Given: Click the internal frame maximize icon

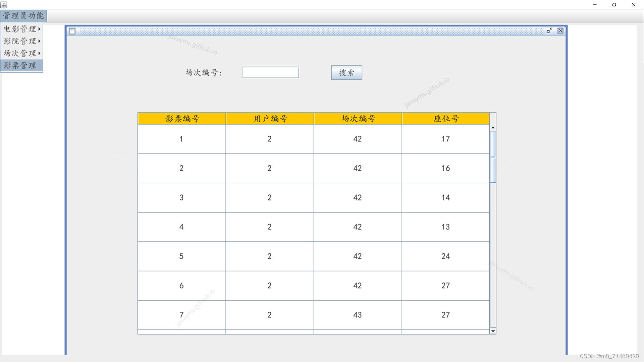Looking at the screenshot, I should coord(549,31).
